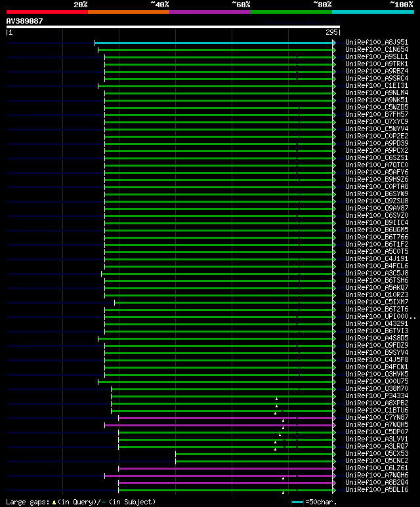The image size is (420, 507).
Task: Click UniRef100_A4S8D5 label
Action: pyautogui.click(x=377, y=338)
